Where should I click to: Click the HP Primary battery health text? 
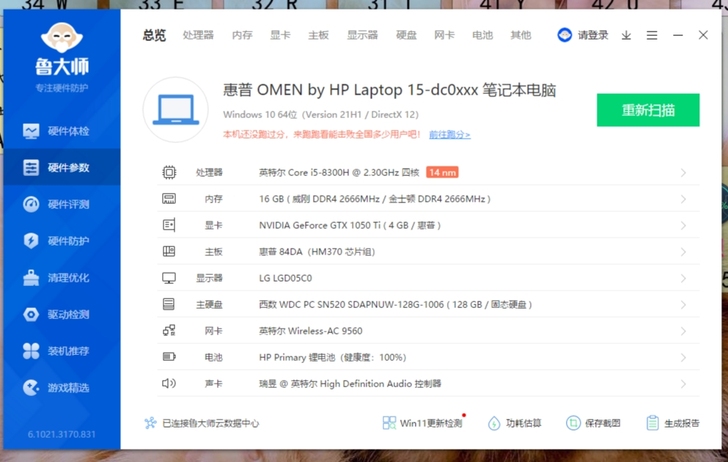(x=332, y=358)
